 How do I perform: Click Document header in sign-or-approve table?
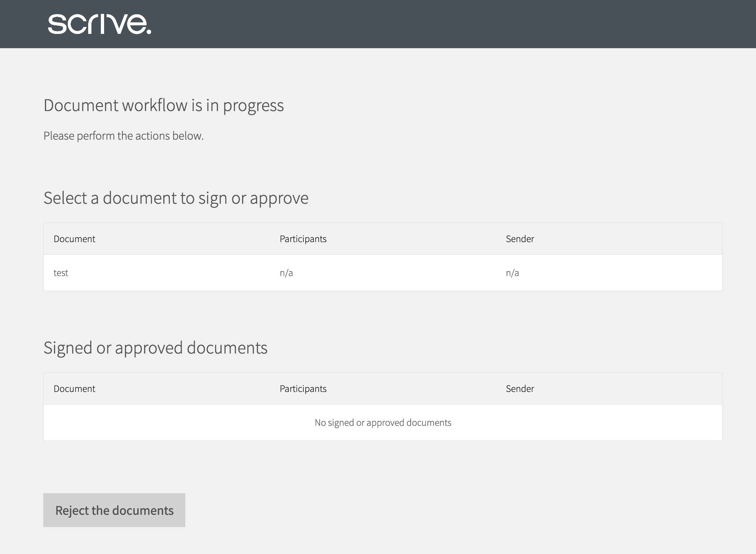pos(74,239)
